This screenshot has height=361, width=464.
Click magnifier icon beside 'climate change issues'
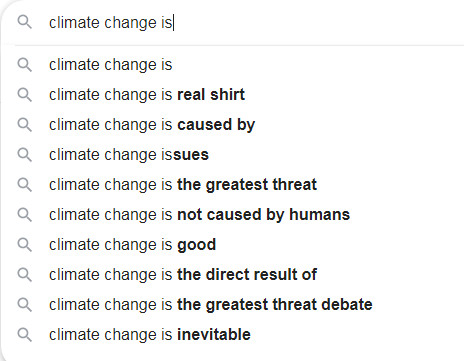pyautogui.click(x=24, y=155)
